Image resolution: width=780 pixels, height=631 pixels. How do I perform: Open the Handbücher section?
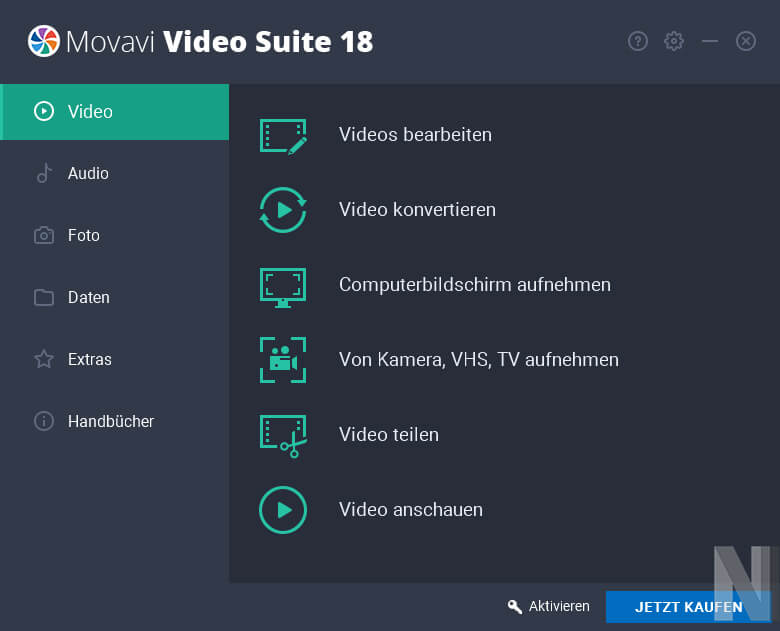pyautogui.click(x=115, y=421)
